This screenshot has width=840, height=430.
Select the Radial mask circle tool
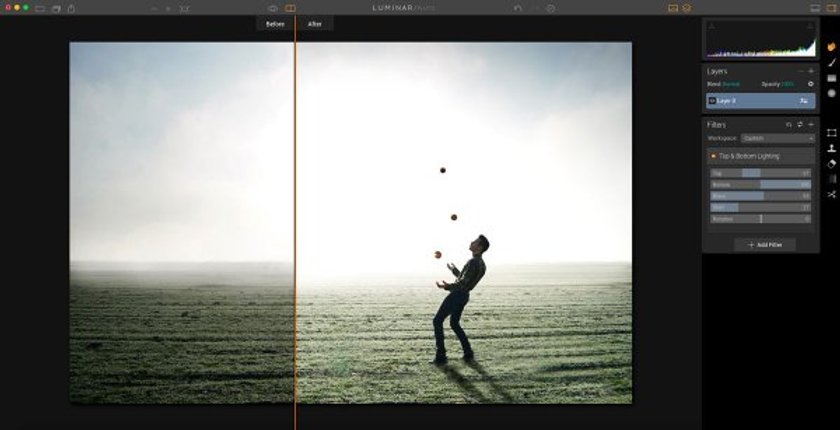click(831, 93)
